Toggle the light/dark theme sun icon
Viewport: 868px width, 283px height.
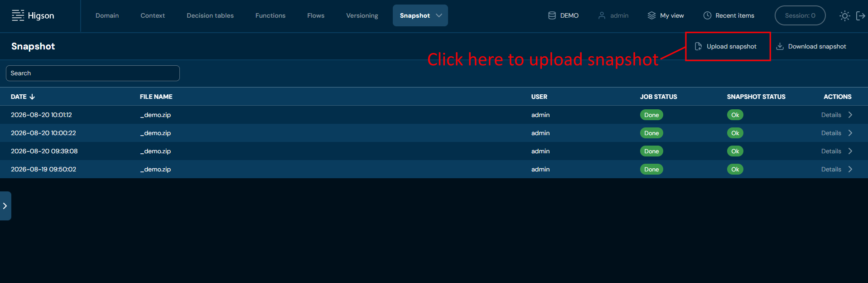(x=844, y=16)
